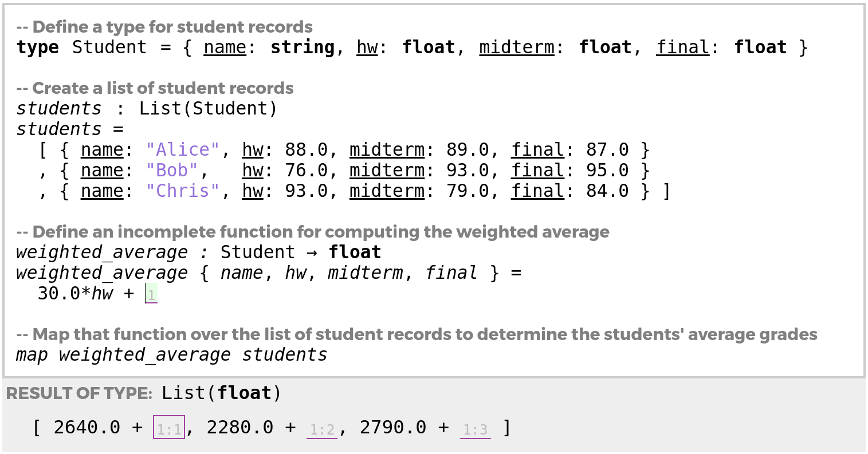Click the RESULT OF TYPE label
Image resolution: width=868 pixels, height=454 pixels.
pos(79,393)
